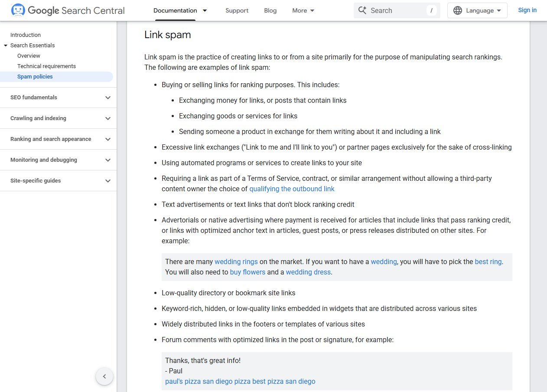Click 'Forum comments with optimized links' bullet
Viewport: 547px width, 392px height.
click(277, 340)
